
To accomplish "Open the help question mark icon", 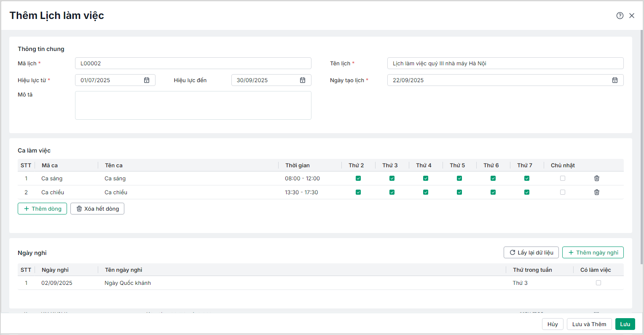I will pyautogui.click(x=620, y=16).
